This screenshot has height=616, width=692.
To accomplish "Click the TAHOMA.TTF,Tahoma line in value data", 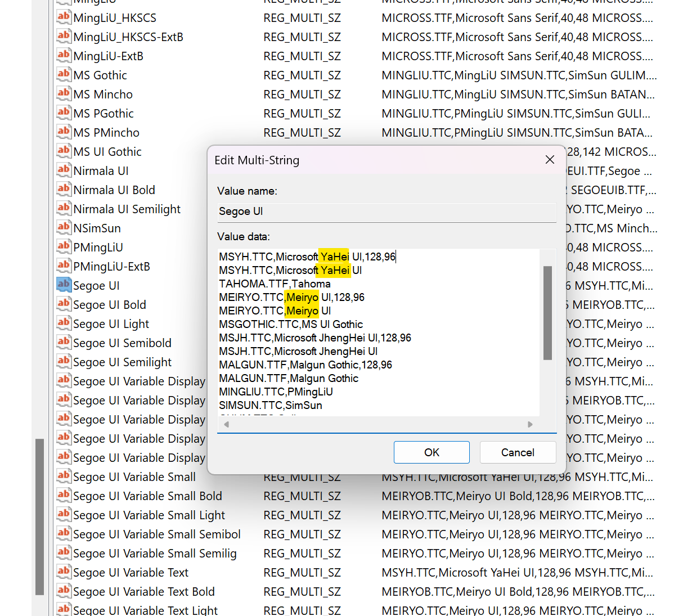I will coord(275,284).
